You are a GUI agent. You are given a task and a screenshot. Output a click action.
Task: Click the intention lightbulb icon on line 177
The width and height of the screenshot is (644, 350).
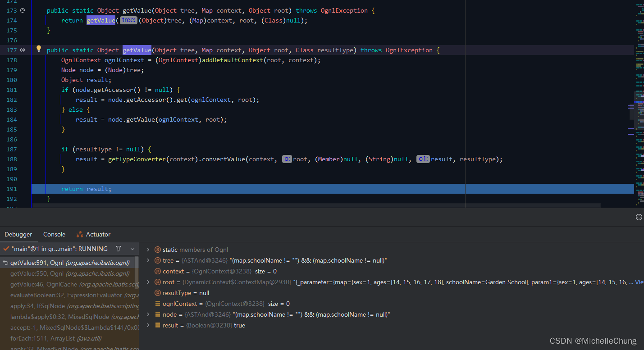point(39,49)
